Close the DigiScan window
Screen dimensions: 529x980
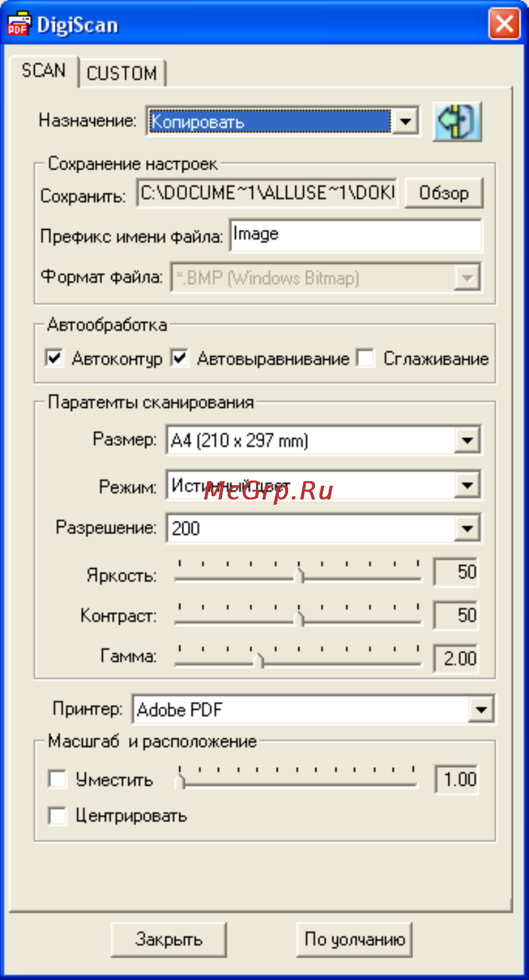click(x=504, y=25)
